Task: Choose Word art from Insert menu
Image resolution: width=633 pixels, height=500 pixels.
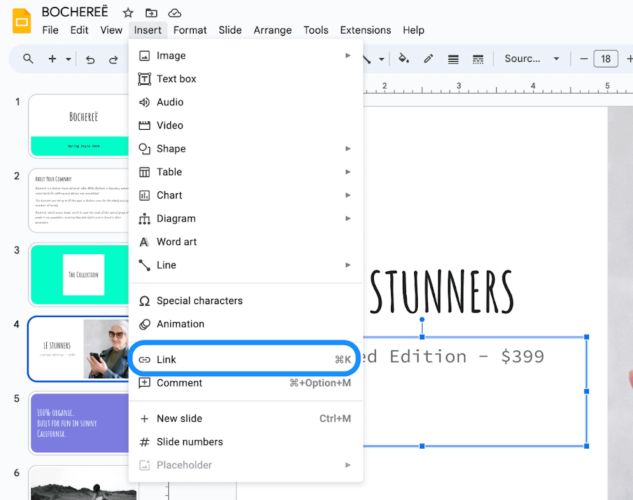Action: pyautogui.click(x=245, y=242)
